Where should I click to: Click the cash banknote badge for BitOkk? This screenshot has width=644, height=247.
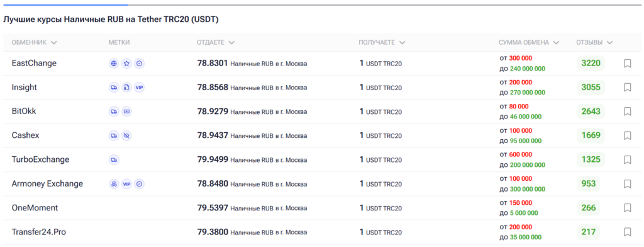126,112
